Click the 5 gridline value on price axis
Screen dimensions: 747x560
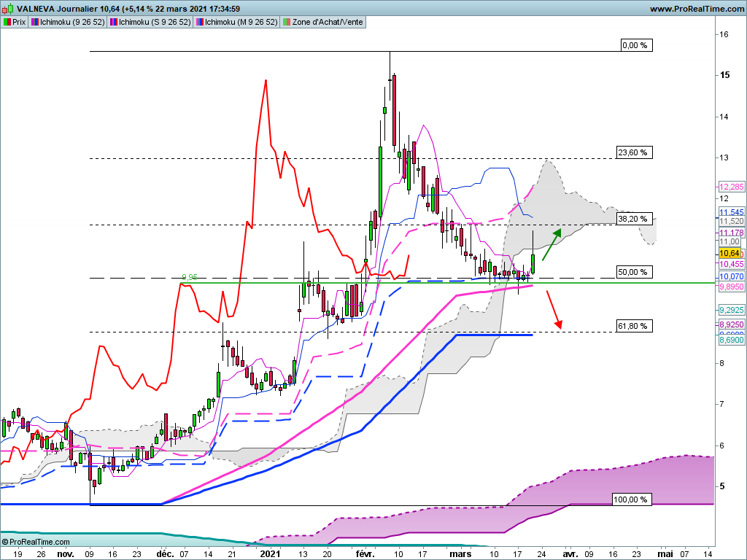point(722,486)
